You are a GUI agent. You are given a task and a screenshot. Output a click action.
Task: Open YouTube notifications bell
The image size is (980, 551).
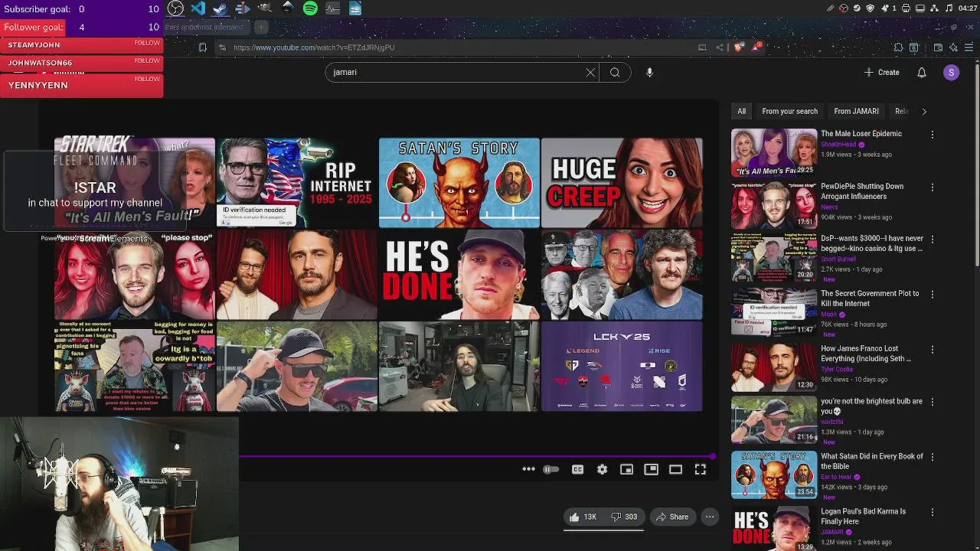(922, 72)
